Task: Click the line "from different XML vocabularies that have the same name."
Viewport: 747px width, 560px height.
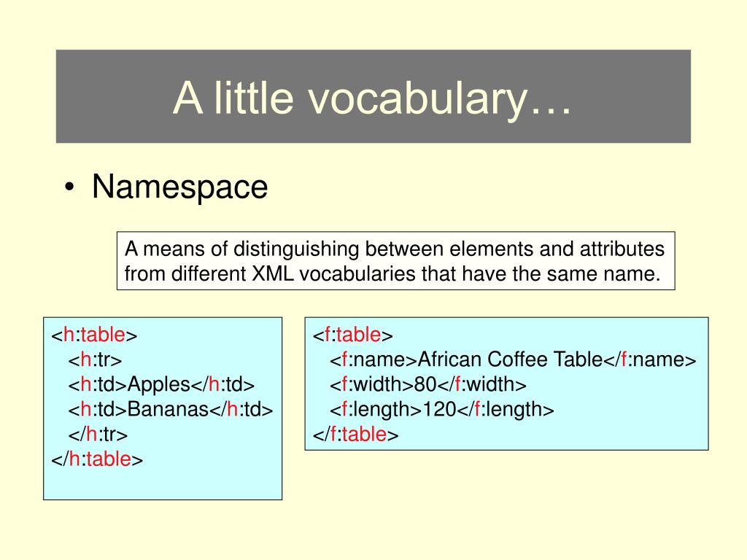Action: point(392,274)
